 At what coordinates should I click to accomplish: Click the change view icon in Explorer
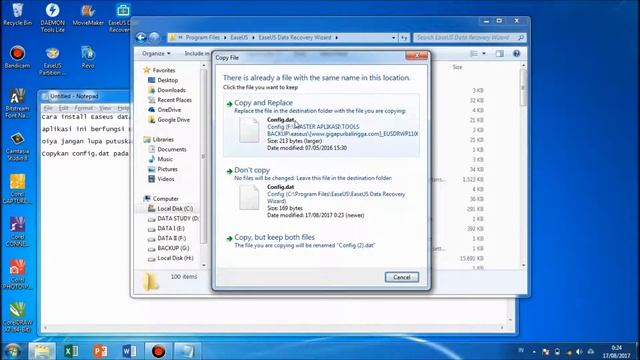tap(474, 53)
